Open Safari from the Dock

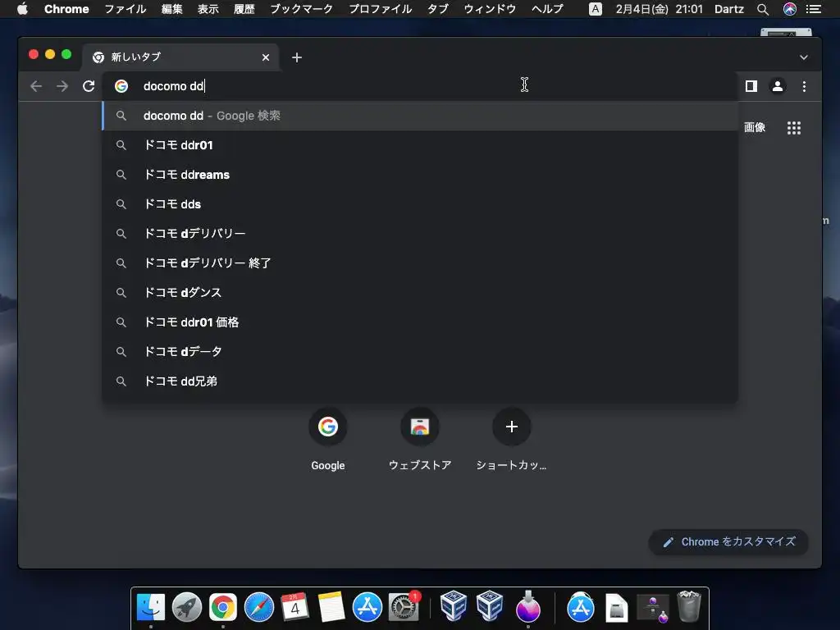point(258,607)
